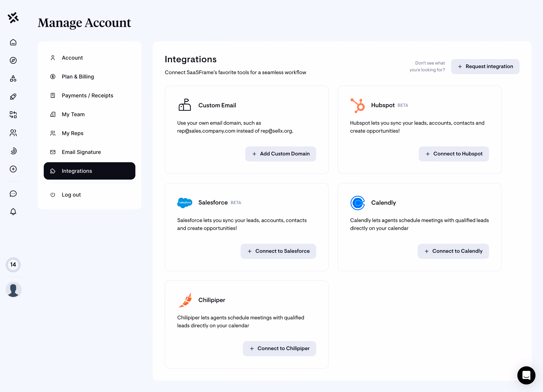This screenshot has width=543, height=392.
Task: Click the shapes icon in the sidebar
Action: tap(13, 78)
